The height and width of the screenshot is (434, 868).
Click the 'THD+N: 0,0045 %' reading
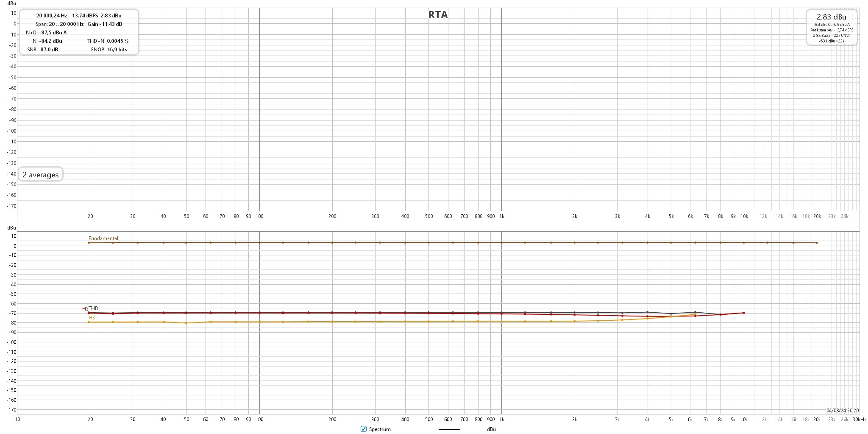(108, 41)
